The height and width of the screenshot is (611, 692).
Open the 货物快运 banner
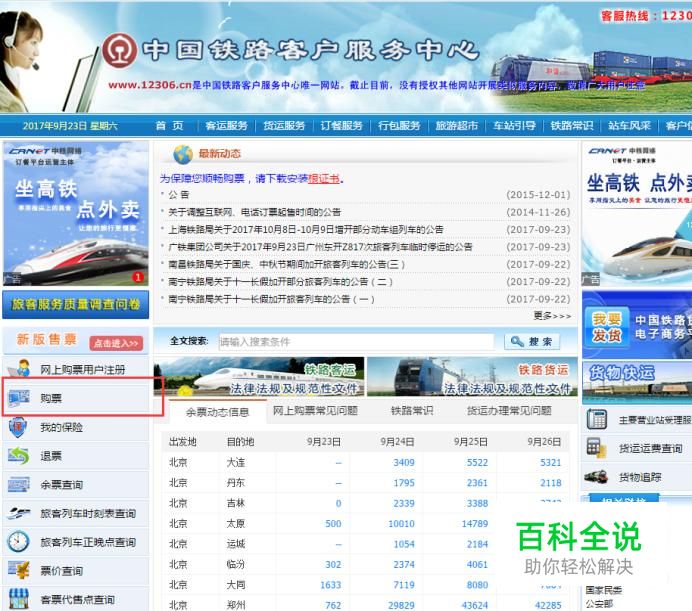637,383
